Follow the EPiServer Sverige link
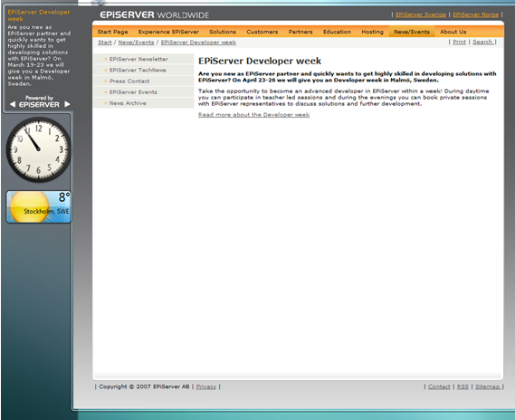The image size is (515, 420). click(421, 14)
